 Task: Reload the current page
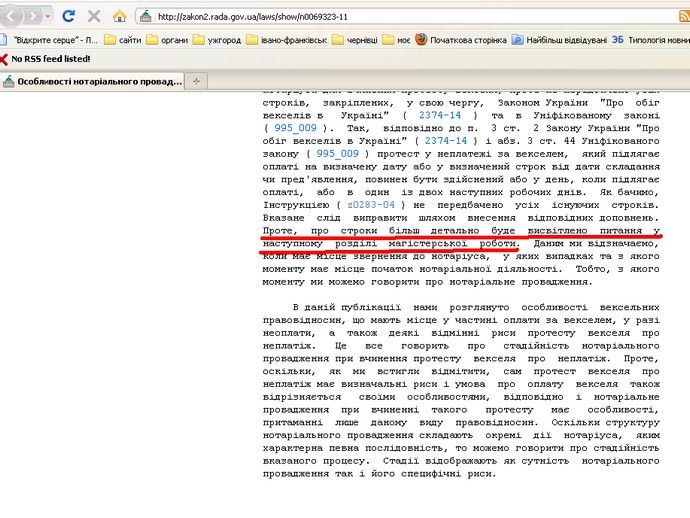[x=68, y=16]
